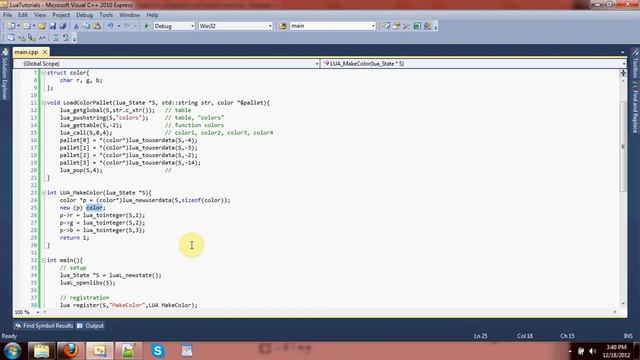Click the Open File folder icon
This screenshot has width=640, height=360.
[x=42, y=26]
